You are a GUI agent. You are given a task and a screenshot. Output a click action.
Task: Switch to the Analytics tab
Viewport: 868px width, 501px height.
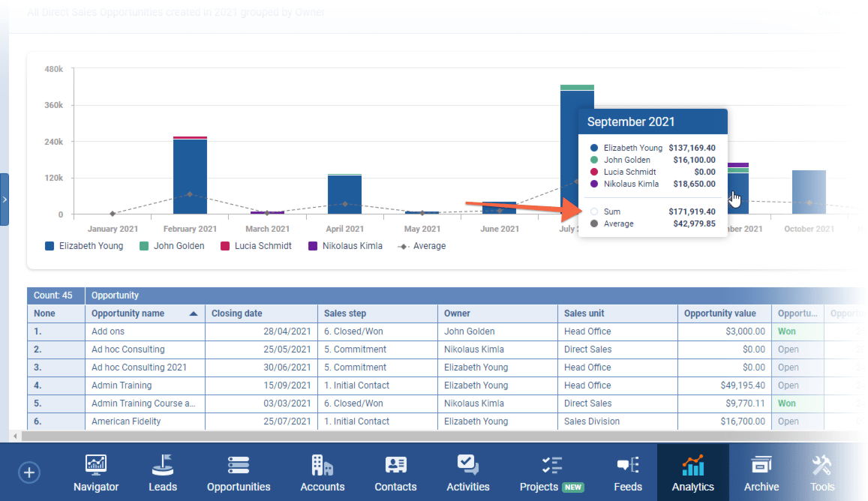[692, 472]
